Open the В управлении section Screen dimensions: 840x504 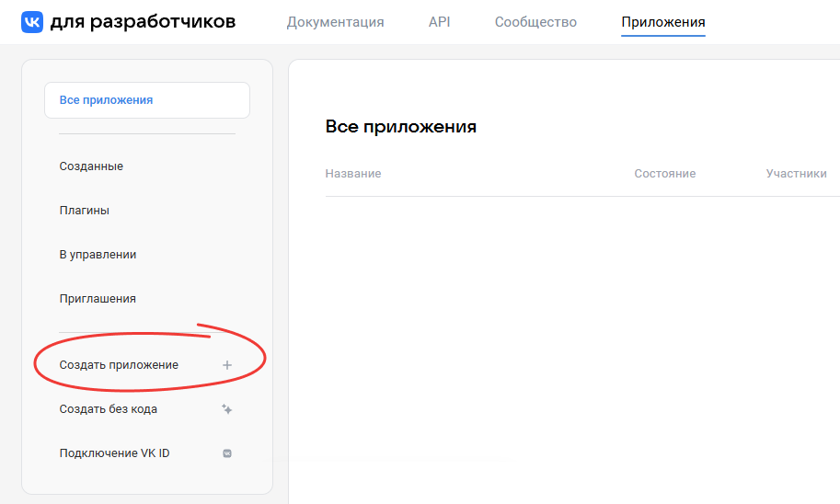(x=98, y=255)
